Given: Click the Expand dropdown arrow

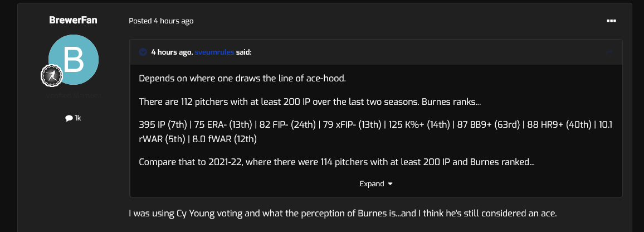Looking at the screenshot, I should [390, 183].
